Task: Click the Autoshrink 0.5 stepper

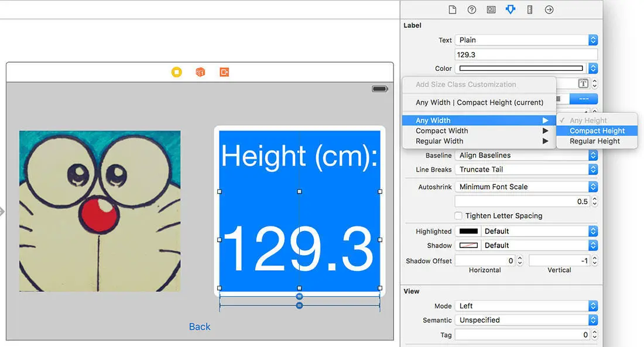Action: [595, 201]
